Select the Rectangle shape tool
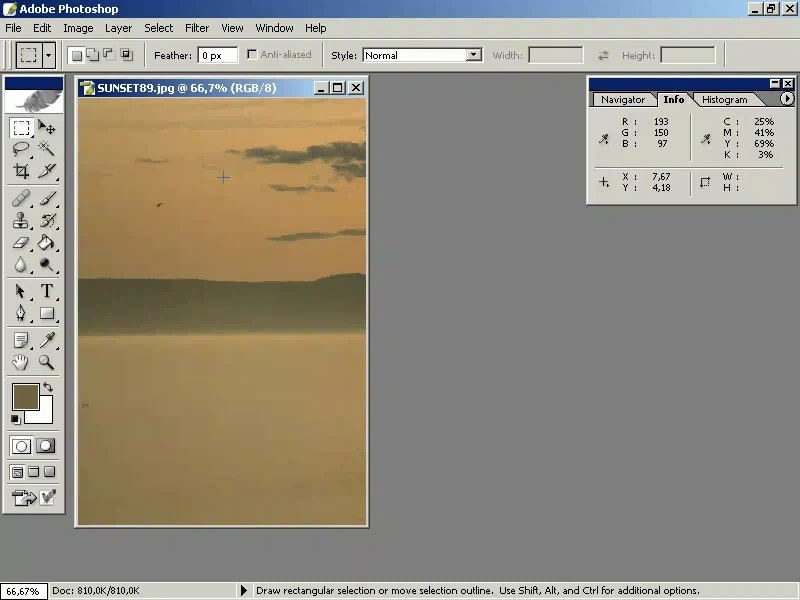This screenshot has height=600, width=800. pyautogui.click(x=46, y=313)
